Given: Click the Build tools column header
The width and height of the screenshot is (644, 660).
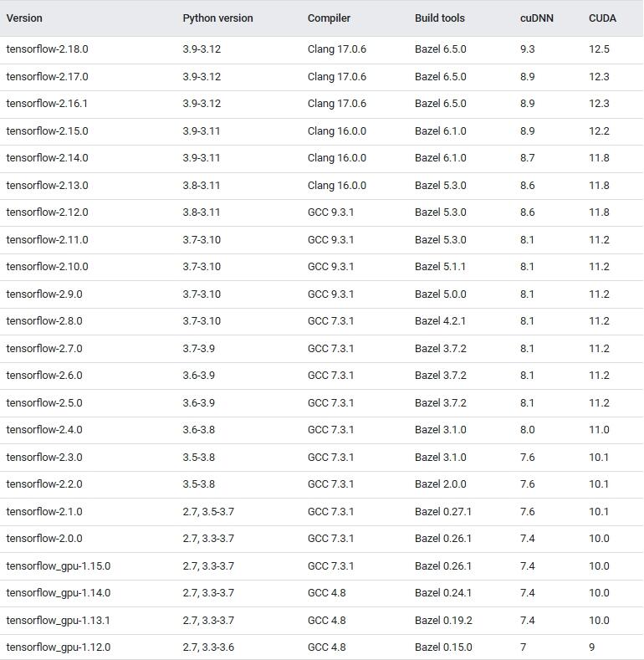Looking at the screenshot, I should 439,18.
